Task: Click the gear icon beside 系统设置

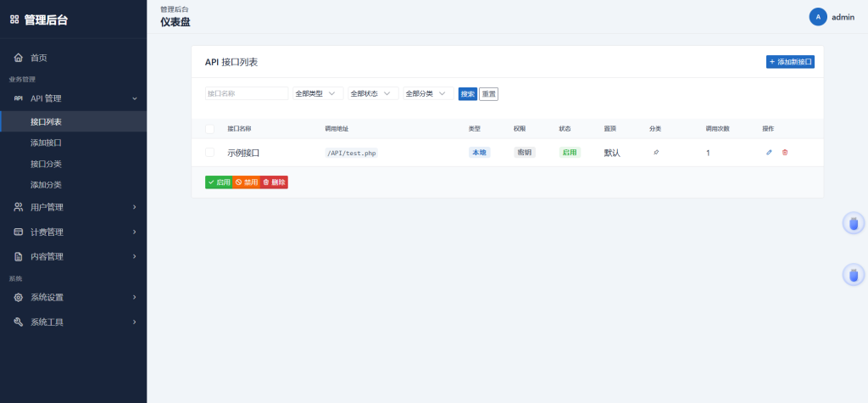Action: tap(19, 297)
